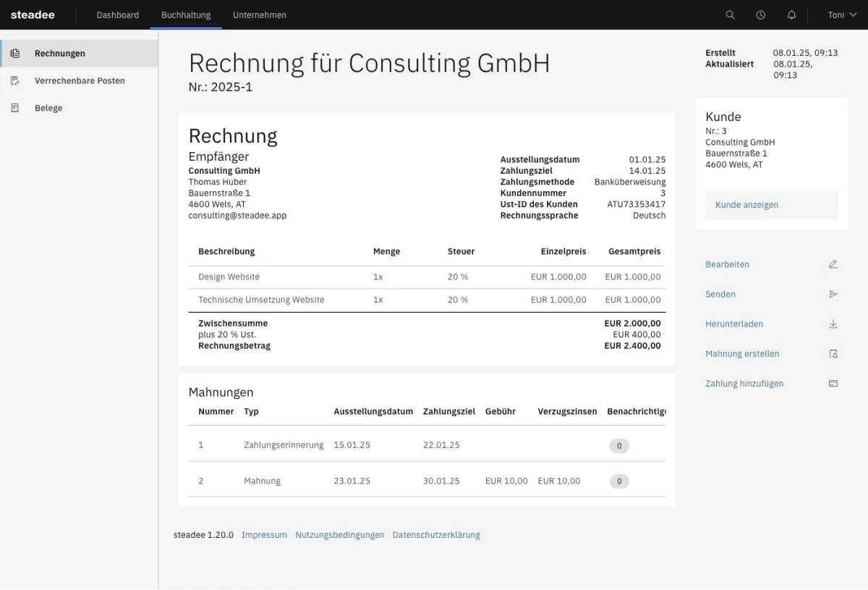The height and width of the screenshot is (590, 868).
Task: Open the Datenschutzerklärung footer link
Action: pos(435,535)
